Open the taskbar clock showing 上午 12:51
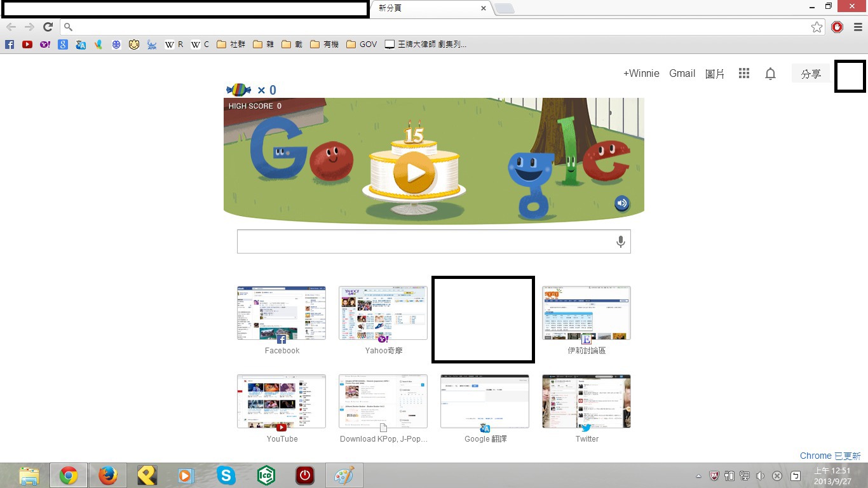868x488 pixels. 832,476
